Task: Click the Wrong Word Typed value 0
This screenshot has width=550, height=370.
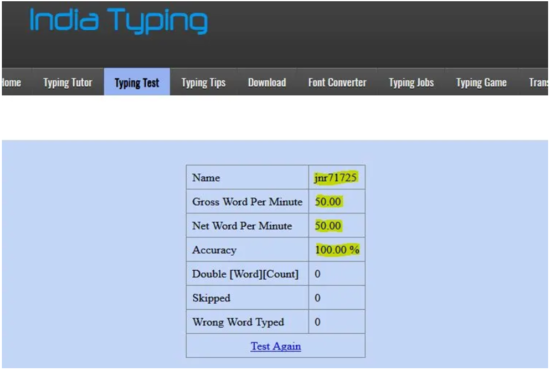Action: coord(317,322)
